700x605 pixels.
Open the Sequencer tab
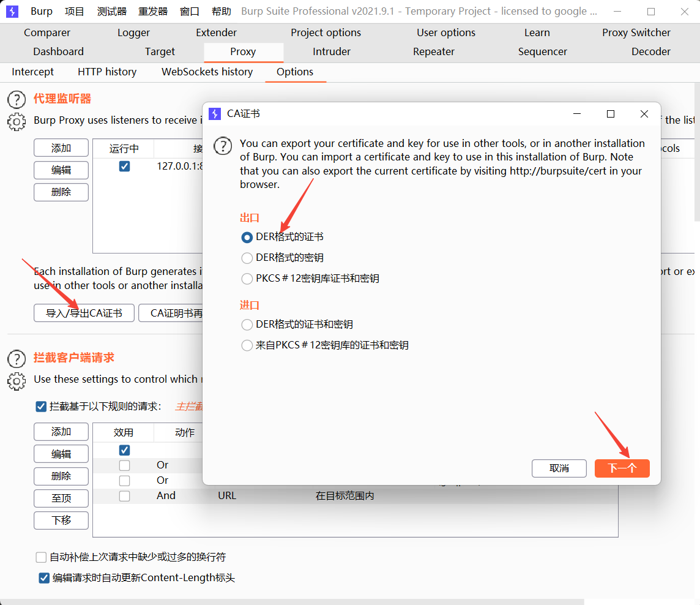tap(542, 52)
